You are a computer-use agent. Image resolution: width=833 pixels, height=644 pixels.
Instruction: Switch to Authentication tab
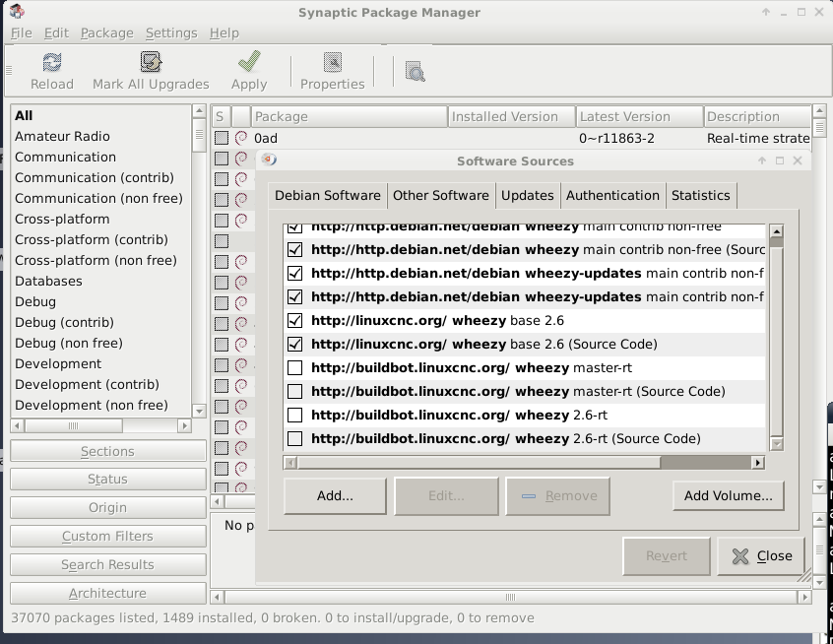click(612, 196)
